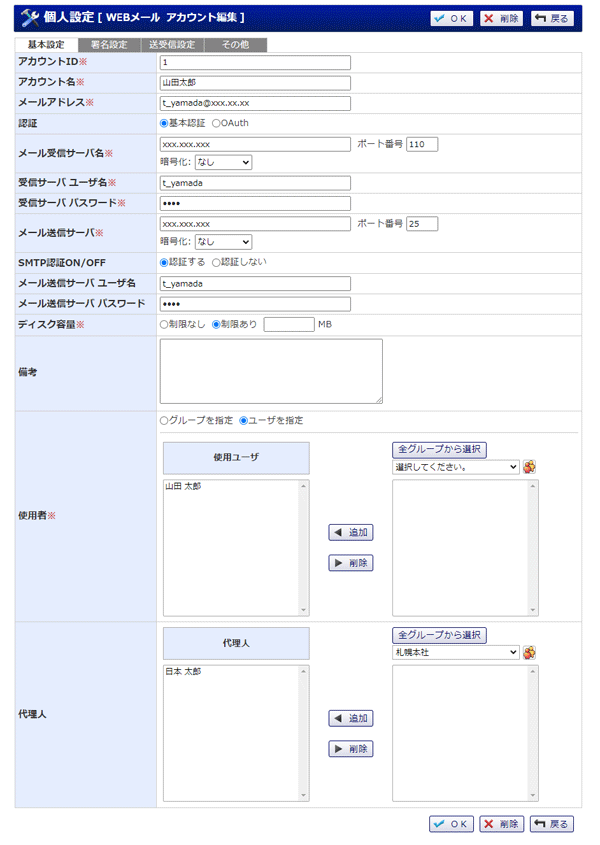600x845 pixels.
Task: Click the 削除 button in 代理人 section
Action: tap(351, 749)
